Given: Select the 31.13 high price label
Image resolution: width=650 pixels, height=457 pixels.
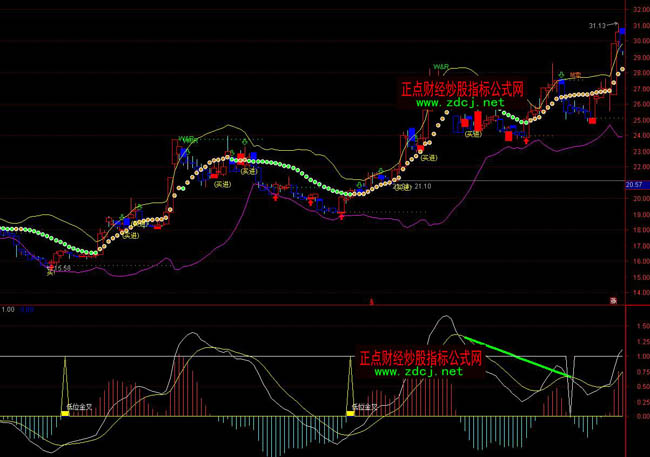Looking at the screenshot, I should pyautogui.click(x=599, y=25).
